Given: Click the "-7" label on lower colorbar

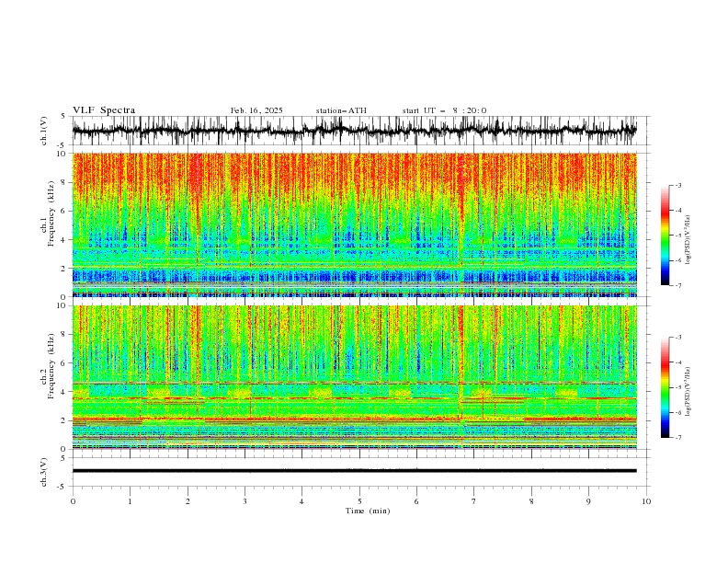Looking at the screenshot, I should click(x=677, y=437).
